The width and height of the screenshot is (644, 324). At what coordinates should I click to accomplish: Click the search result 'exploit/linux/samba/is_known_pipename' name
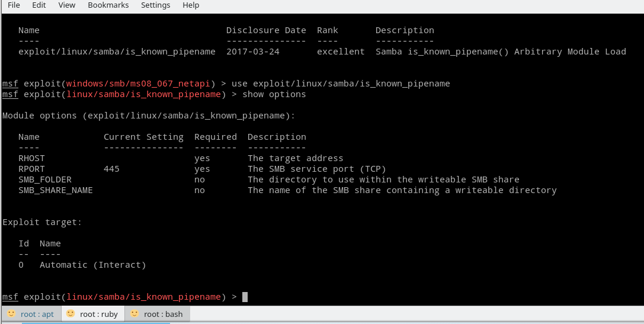(x=117, y=52)
